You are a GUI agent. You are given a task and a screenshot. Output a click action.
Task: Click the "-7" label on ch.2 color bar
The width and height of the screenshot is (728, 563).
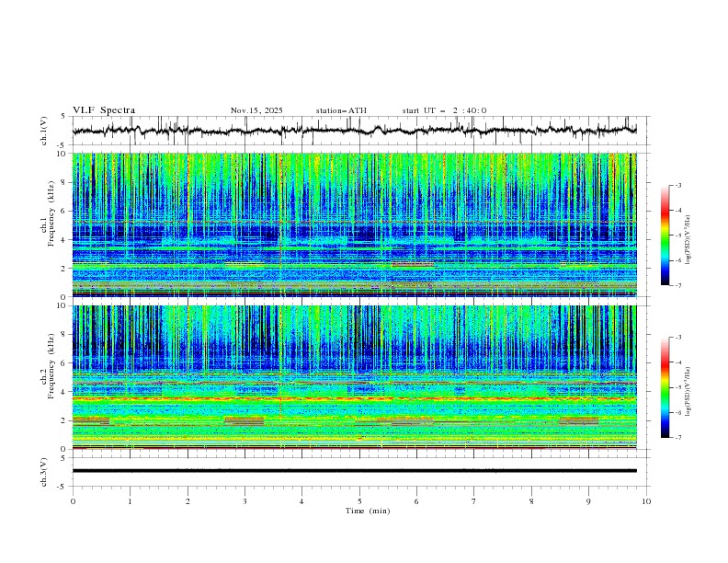click(x=677, y=438)
